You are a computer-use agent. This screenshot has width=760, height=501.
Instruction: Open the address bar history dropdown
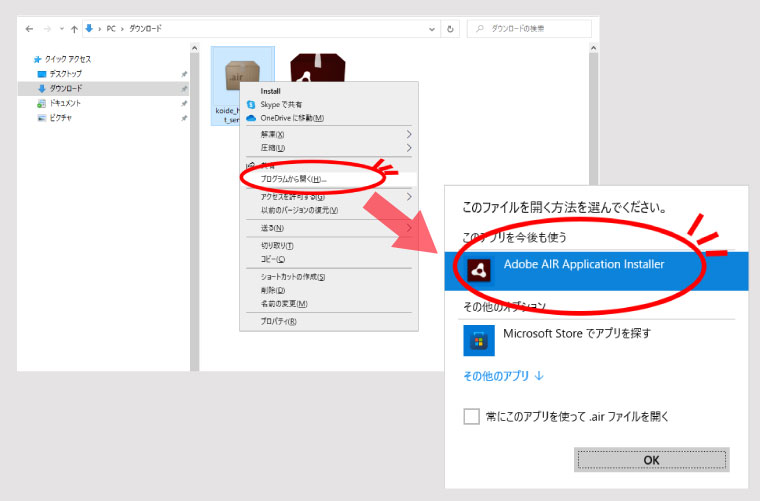click(x=432, y=29)
